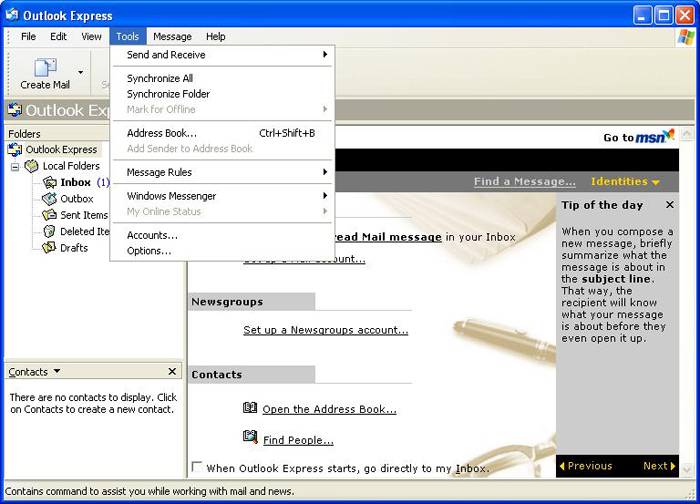Screen dimensions: 700x504
Task: Click the scrollbar up arrow in main pane
Action: pos(687,133)
